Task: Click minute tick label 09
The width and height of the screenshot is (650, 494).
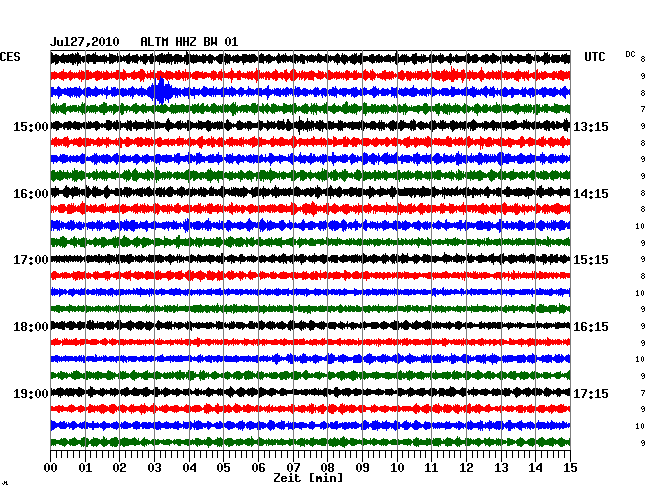Action: tap(362, 468)
